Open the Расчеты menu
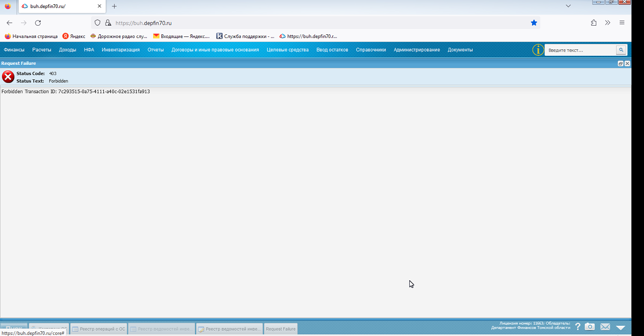Screen dimensions: 644x336 (x=42, y=50)
